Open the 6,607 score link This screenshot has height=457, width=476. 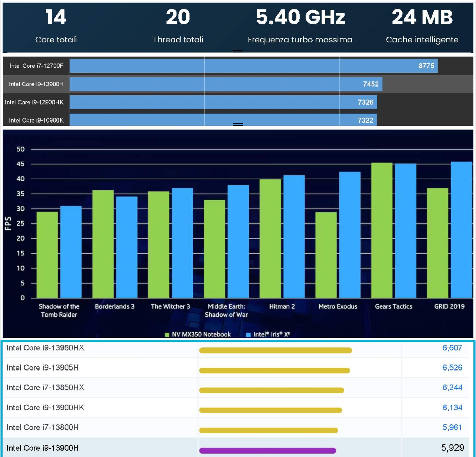(x=452, y=348)
